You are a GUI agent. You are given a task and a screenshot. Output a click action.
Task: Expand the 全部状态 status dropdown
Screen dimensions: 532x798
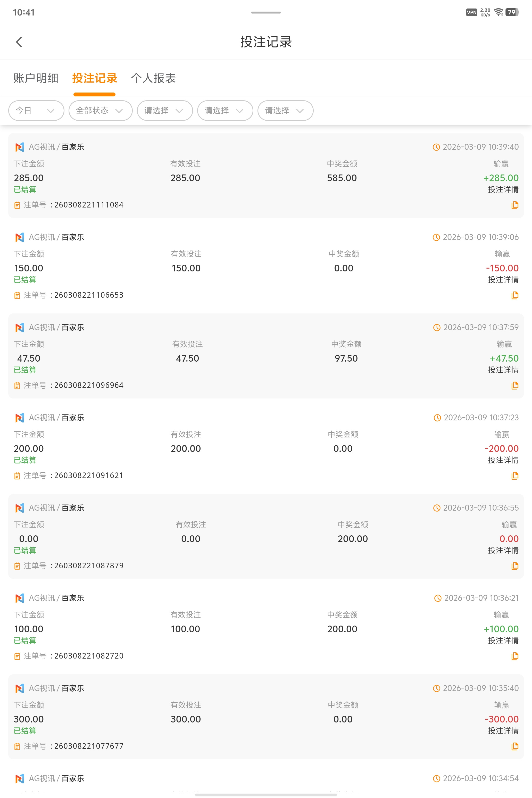coord(100,111)
